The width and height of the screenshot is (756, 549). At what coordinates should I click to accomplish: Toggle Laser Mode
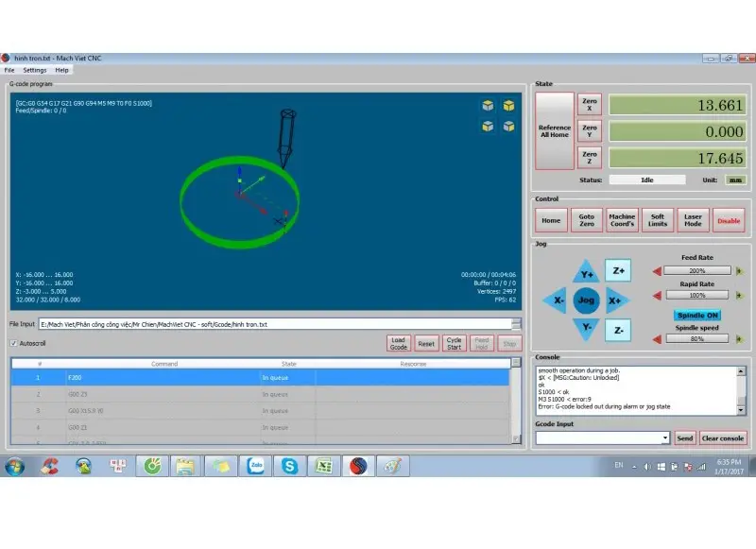693,220
